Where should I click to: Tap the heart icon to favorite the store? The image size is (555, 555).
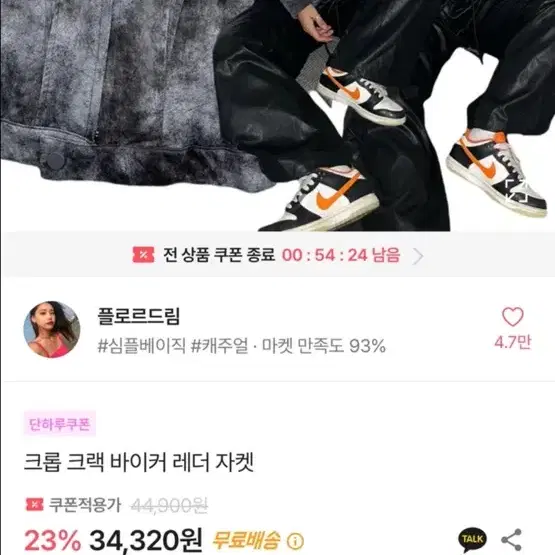pyautogui.click(x=513, y=316)
